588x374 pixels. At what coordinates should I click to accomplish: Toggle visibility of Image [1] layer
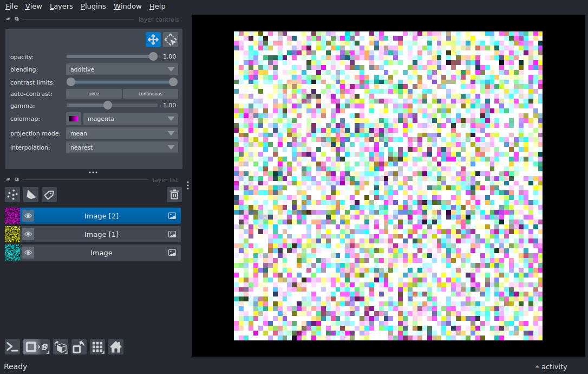coord(28,234)
